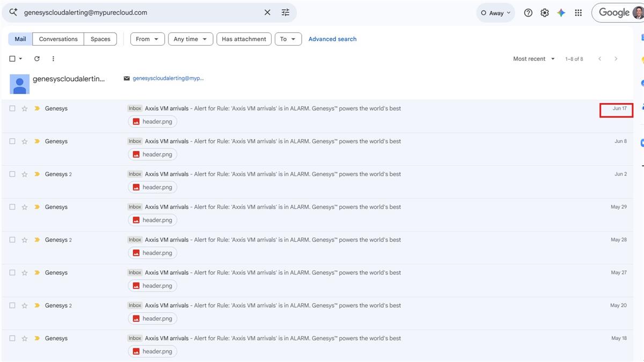Click the genesyscloudalerting@myp... email link

pyautogui.click(x=168, y=78)
